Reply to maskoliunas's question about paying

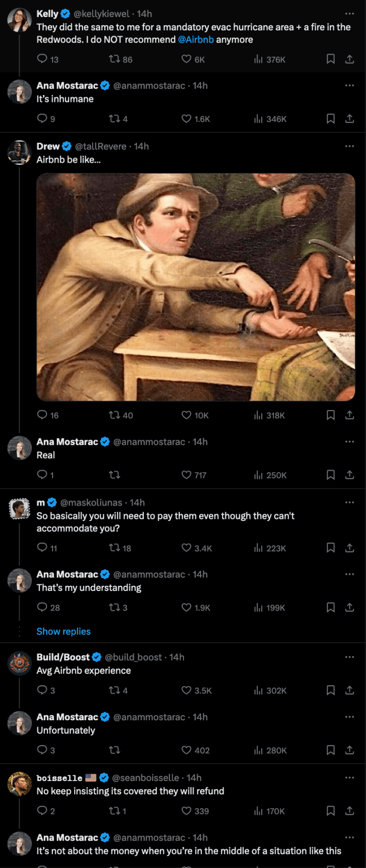point(42,548)
